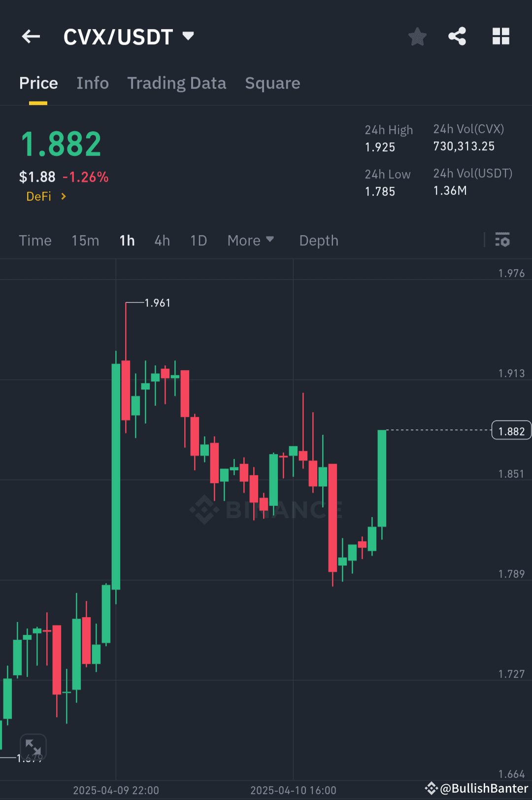Switch chart to 4h interval

pyautogui.click(x=162, y=240)
